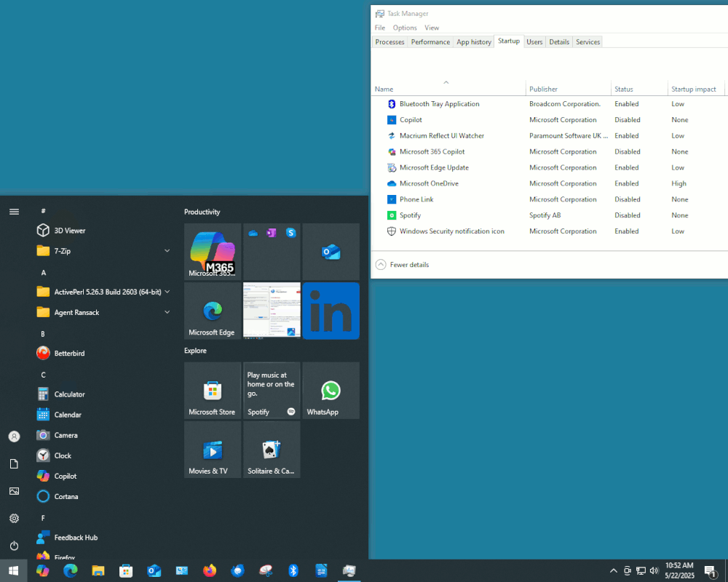Open the App history tab
The width and height of the screenshot is (728, 582).
point(474,41)
